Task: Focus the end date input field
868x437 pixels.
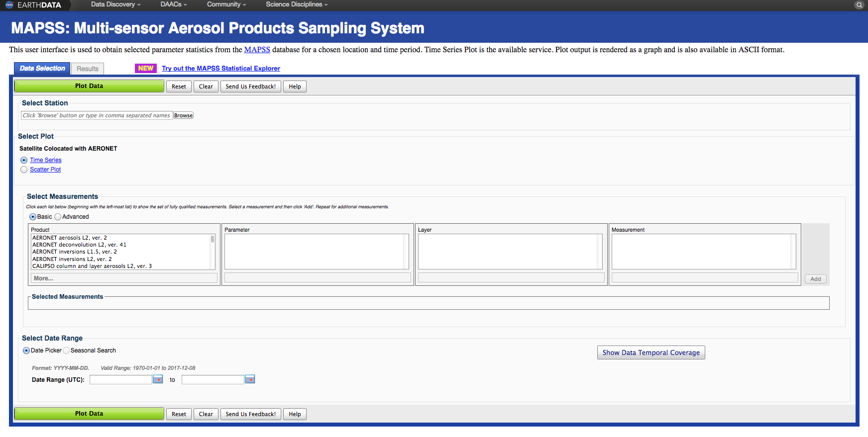Action: [x=213, y=380]
